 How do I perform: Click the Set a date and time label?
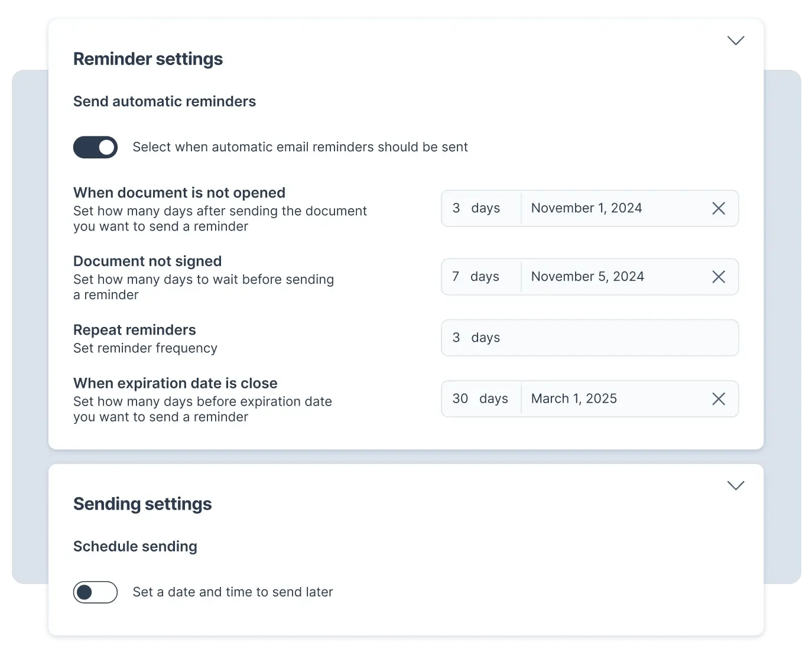click(x=232, y=592)
